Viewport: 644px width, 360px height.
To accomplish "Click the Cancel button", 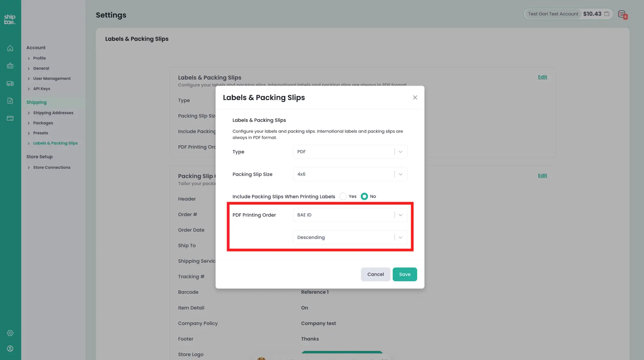I will pos(375,274).
